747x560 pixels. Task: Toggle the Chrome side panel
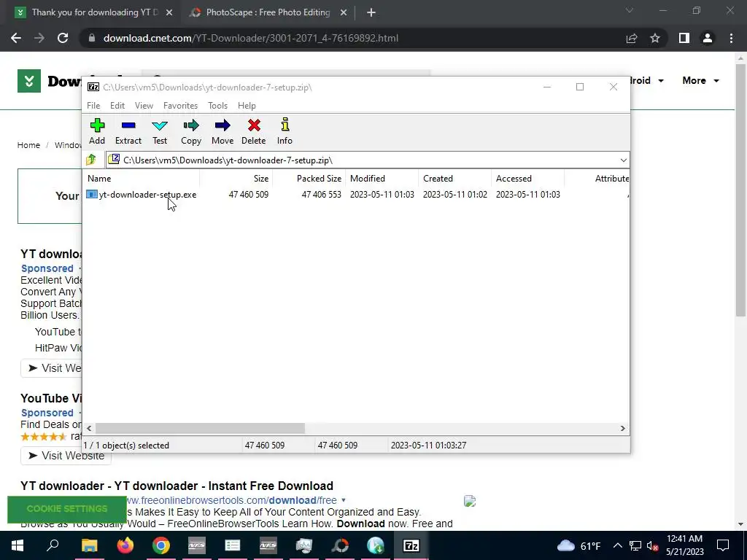684,38
